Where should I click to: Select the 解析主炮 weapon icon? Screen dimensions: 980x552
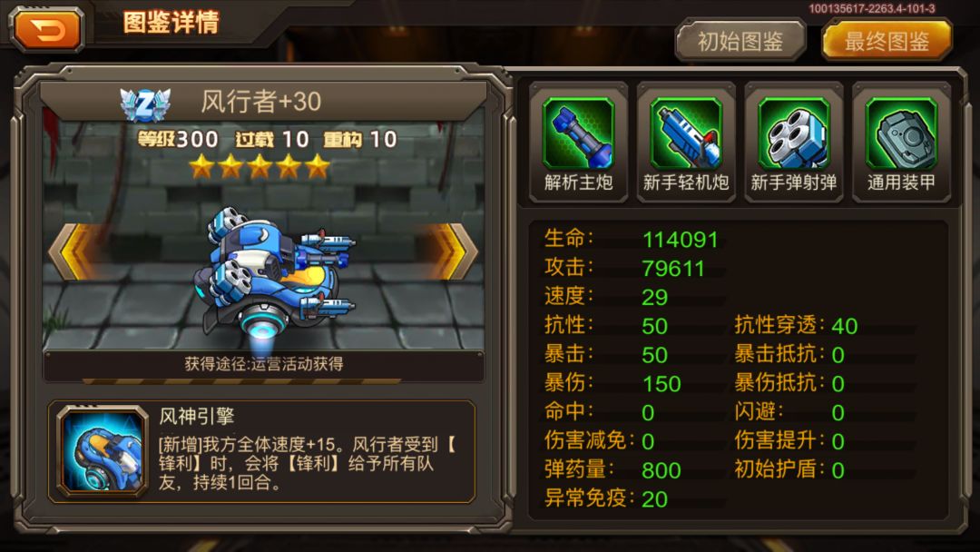(x=578, y=133)
